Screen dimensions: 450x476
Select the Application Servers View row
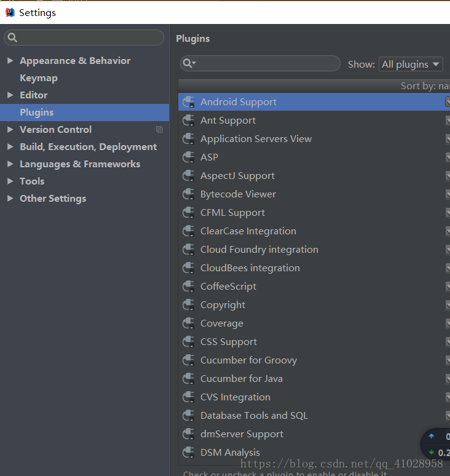click(x=314, y=139)
